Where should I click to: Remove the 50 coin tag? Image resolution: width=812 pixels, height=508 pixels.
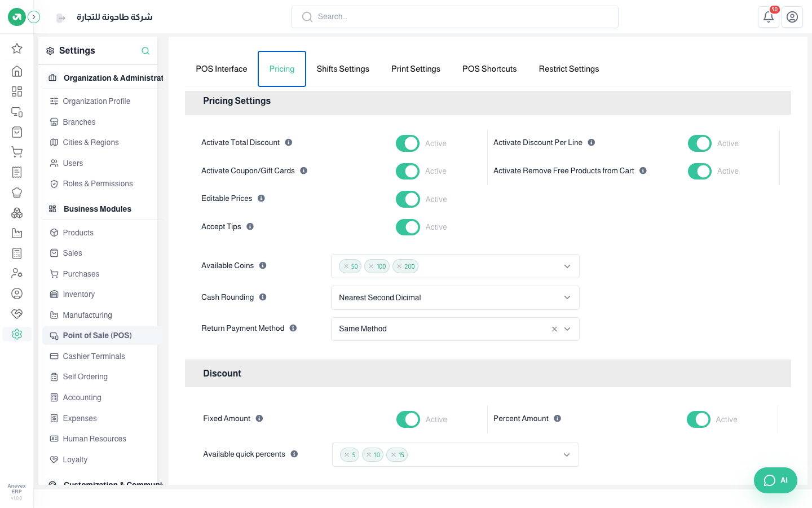[346, 266]
